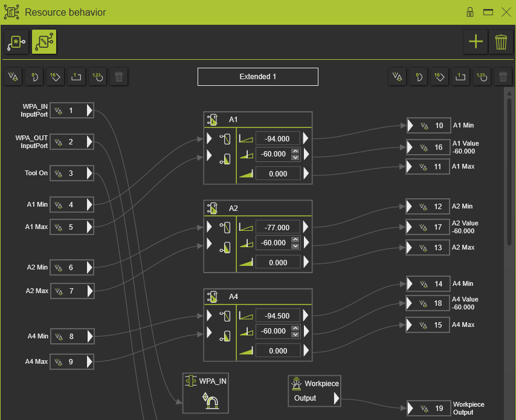Click the Workpiece Output block's output arrow
This screenshot has width=516, height=420.
coord(336,399)
